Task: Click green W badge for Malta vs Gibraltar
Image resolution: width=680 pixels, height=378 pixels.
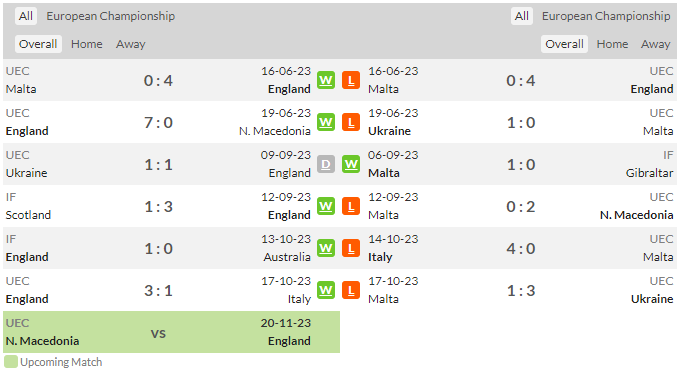Action: tap(351, 164)
